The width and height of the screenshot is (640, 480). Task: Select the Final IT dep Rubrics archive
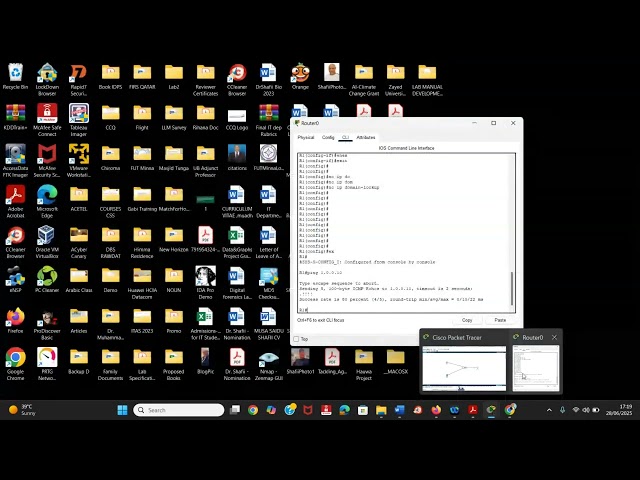[x=269, y=120]
